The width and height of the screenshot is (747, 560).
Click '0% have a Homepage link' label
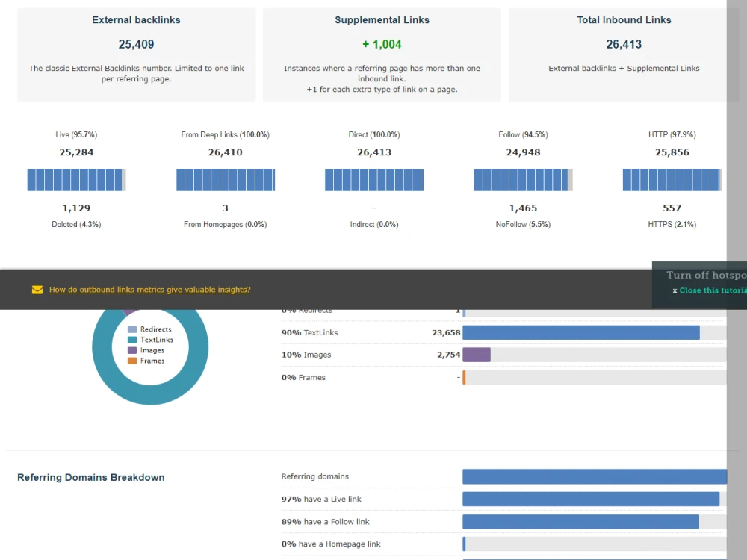tap(331, 544)
